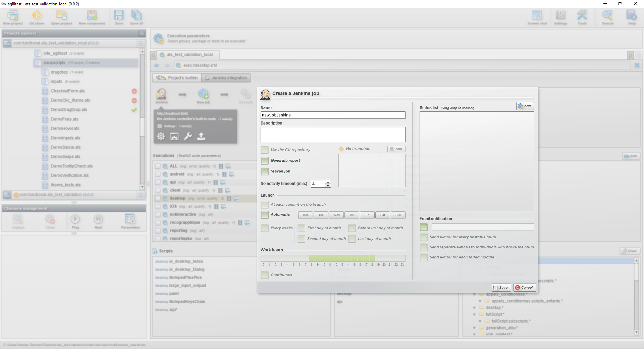
Task: Enable the Generate report checkbox
Action: click(265, 161)
